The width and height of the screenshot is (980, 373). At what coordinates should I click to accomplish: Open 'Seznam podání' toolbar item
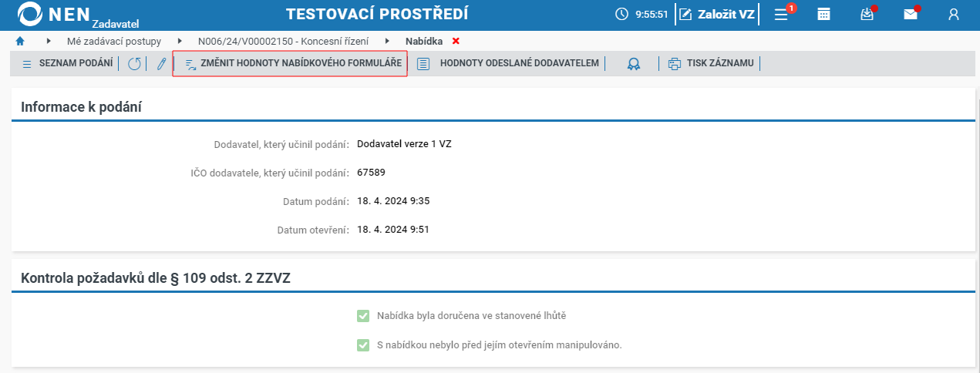(67, 63)
